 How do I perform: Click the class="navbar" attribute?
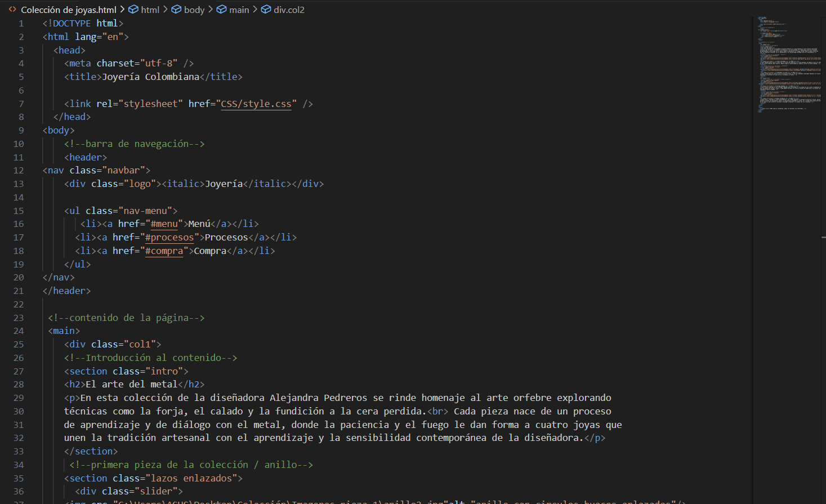pyautogui.click(x=108, y=170)
